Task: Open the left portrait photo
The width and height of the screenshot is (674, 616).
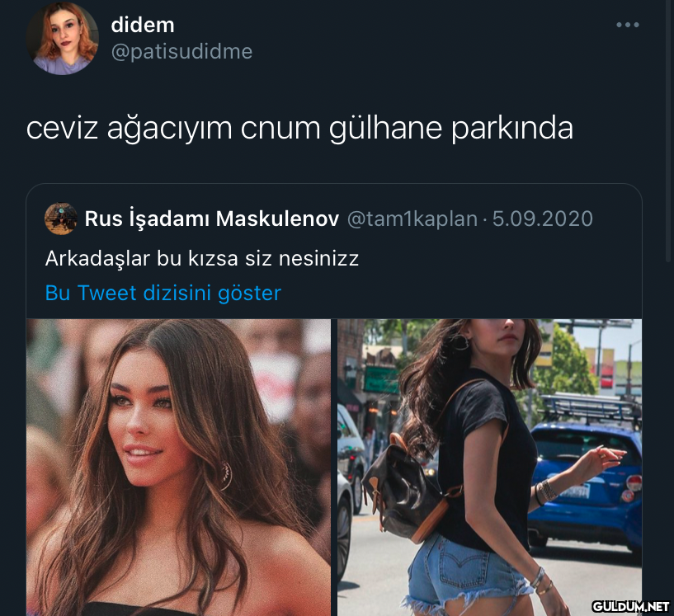Action: (x=178, y=468)
